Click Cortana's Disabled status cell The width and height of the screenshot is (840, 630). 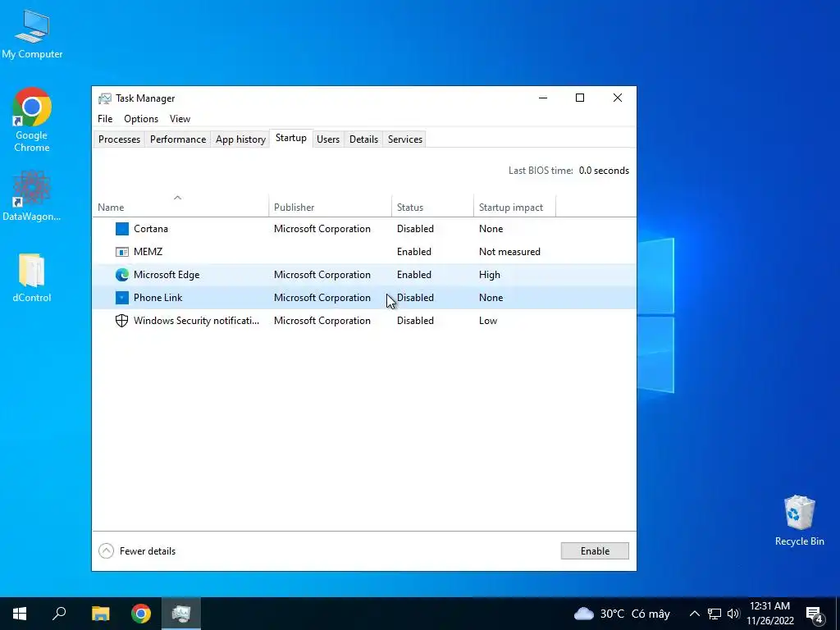click(415, 229)
